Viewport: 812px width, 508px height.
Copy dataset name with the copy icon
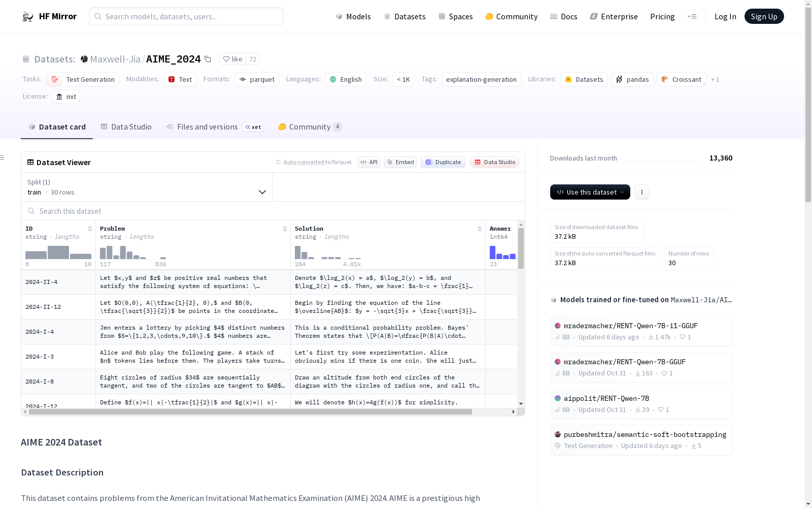[208, 59]
